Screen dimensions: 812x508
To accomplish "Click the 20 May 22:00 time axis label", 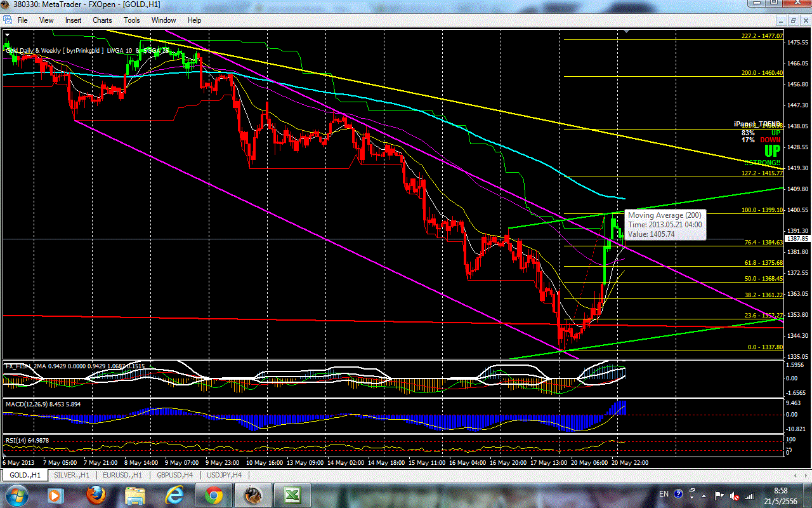I will (x=629, y=462).
